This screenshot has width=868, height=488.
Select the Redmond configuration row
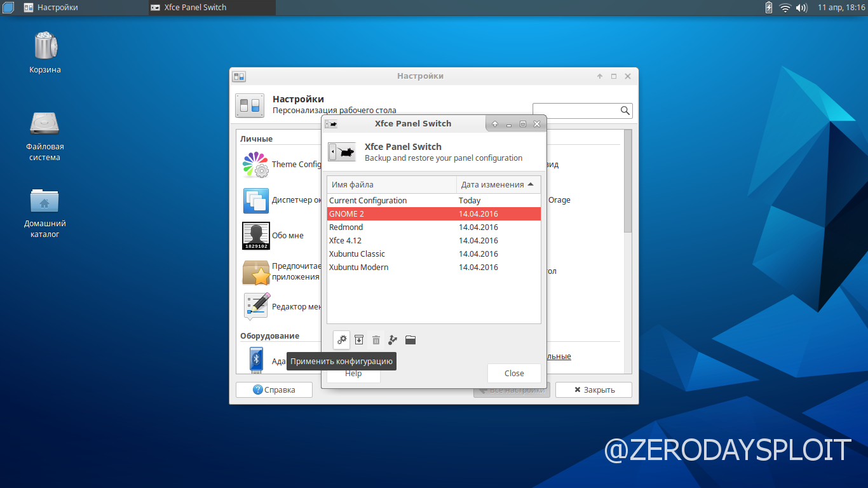point(433,227)
